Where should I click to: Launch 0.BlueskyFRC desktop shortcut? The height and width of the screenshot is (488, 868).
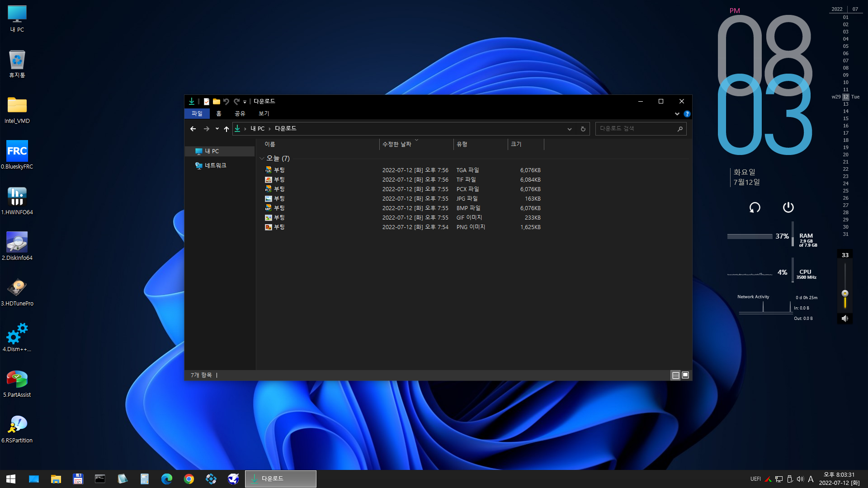coord(17,155)
